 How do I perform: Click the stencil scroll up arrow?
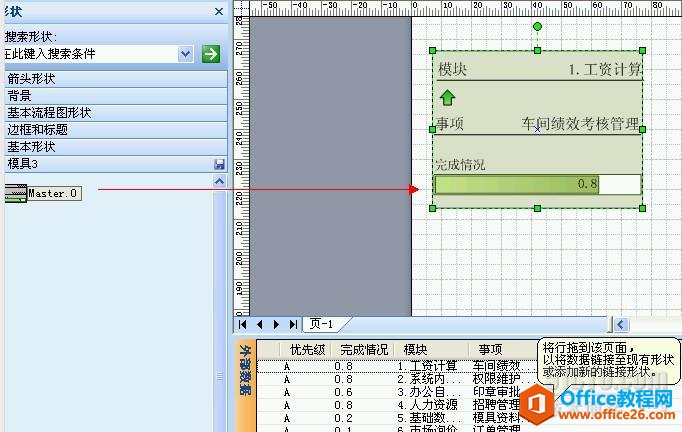pyautogui.click(x=220, y=181)
